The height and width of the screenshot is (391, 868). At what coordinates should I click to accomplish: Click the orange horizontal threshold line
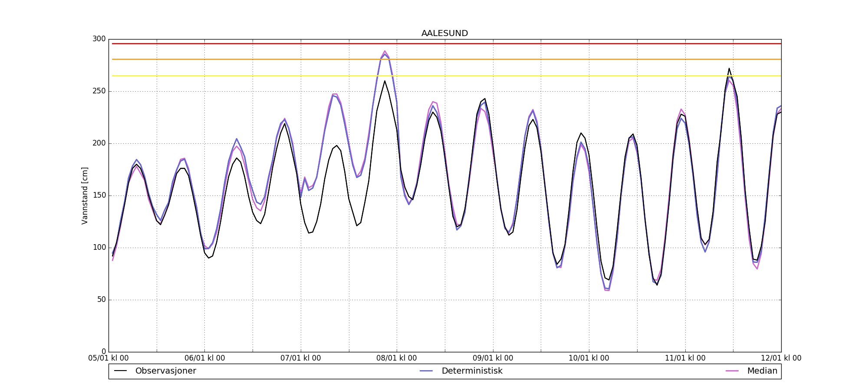[447, 59]
